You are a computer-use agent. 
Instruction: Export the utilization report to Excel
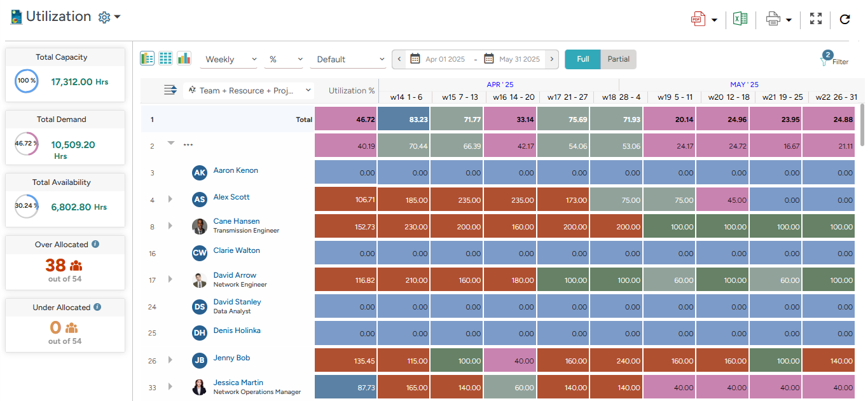740,18
